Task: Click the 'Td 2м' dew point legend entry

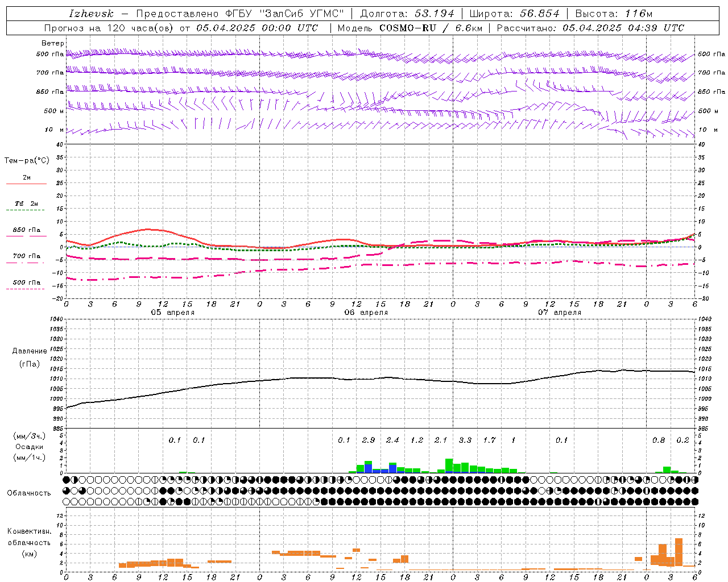Action: 26,203
